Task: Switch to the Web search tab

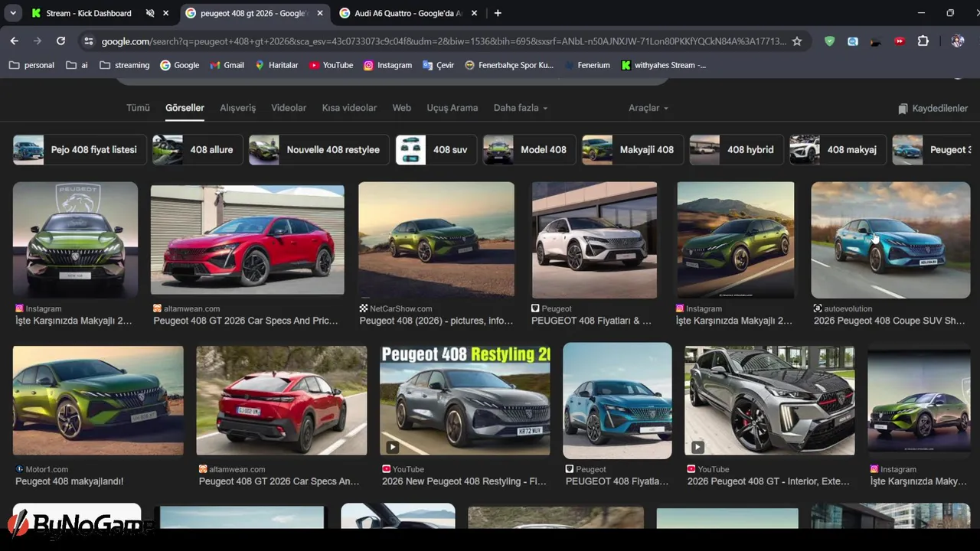Action: click(402, 108)
